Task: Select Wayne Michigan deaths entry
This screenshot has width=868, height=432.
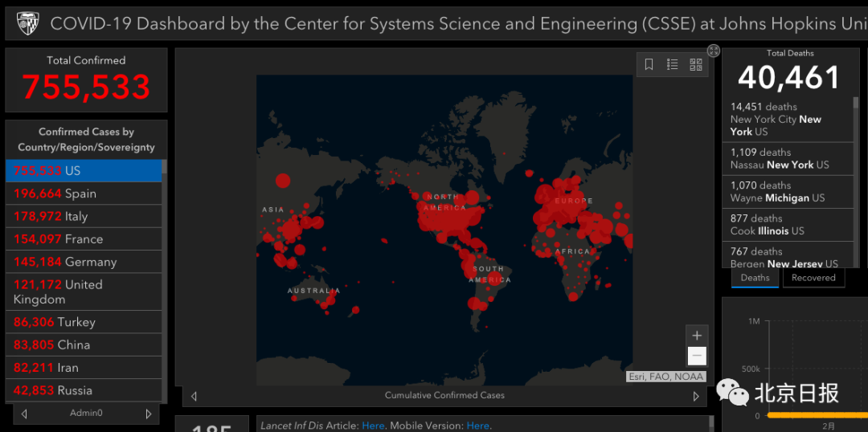Action: click(788, 192)
